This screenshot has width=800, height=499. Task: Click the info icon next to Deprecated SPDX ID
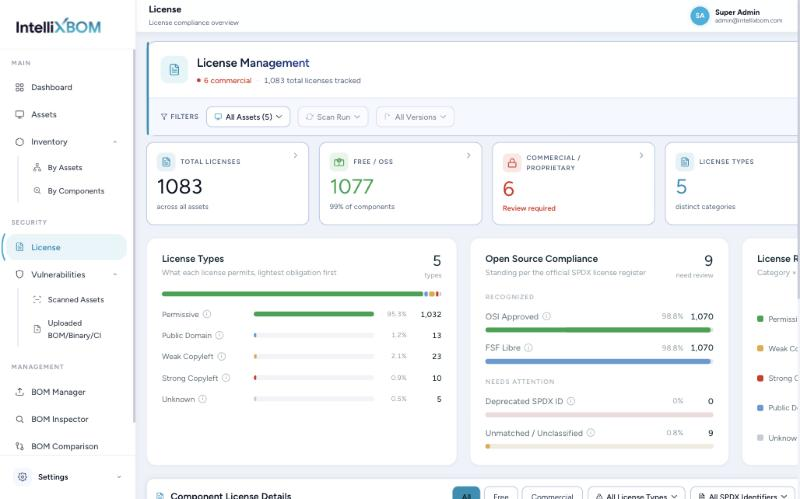point(571,401)
